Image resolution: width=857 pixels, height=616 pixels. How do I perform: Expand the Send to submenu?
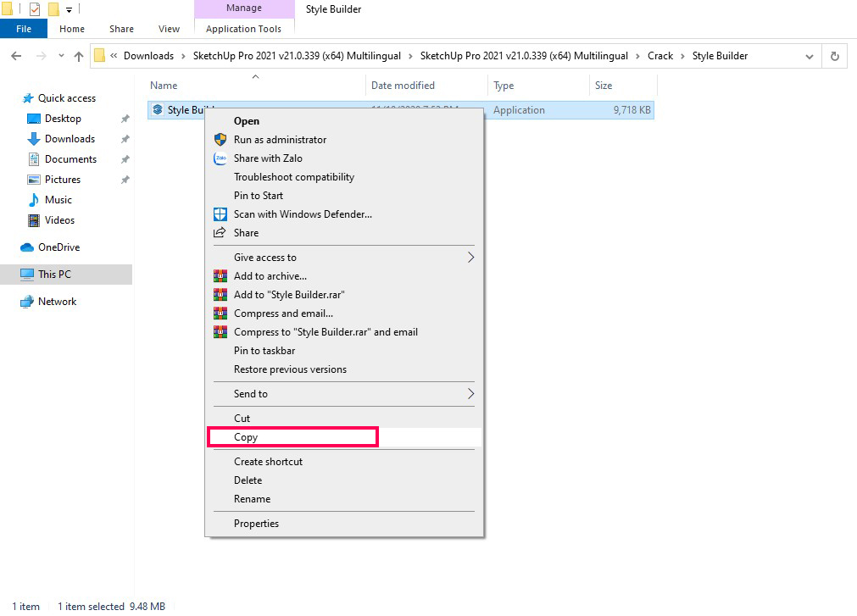click(470, 394)
